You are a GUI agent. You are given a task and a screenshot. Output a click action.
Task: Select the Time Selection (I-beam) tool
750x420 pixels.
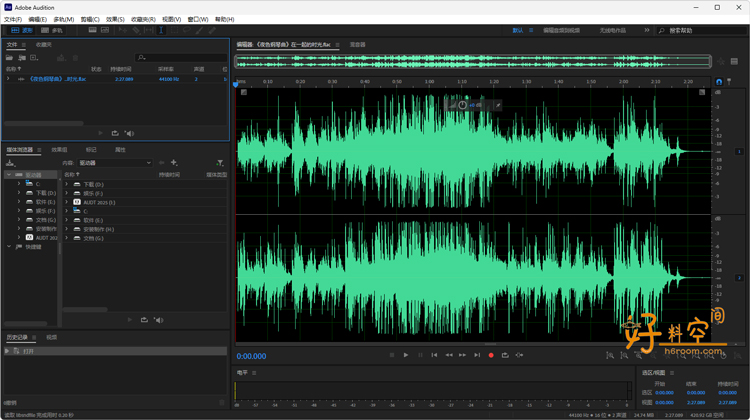[161, 30]
